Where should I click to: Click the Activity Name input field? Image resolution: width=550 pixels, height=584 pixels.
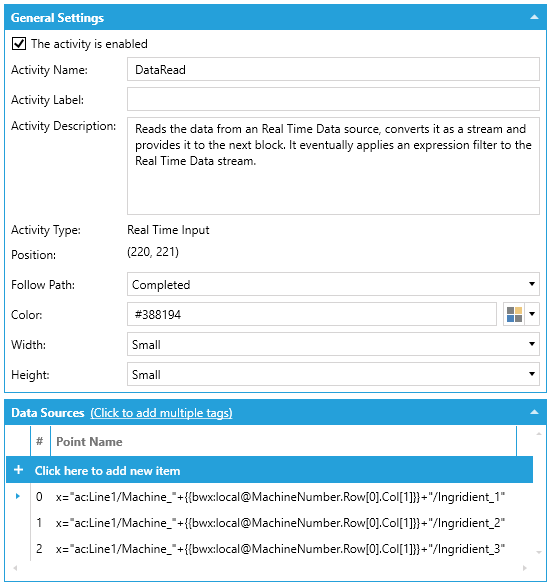click(x=333, y=69)
